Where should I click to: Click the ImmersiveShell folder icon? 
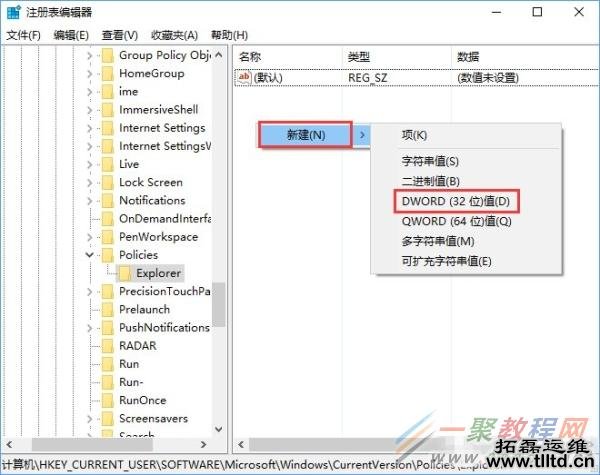tap(108, 110)
